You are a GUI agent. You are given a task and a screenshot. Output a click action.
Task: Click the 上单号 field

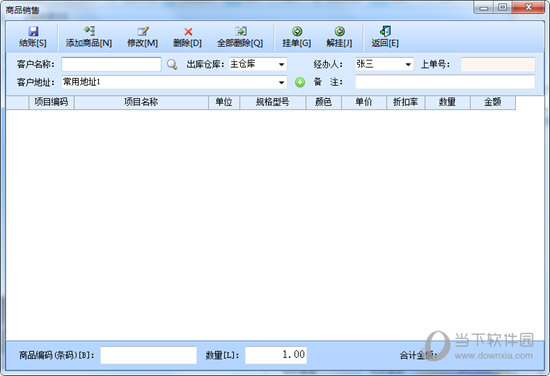click(x=498, y=64)
